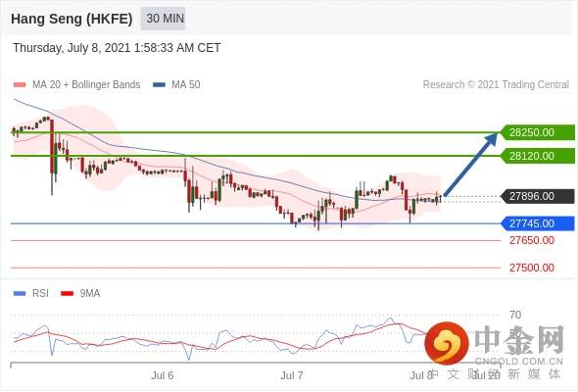This screenshot has height=392, width=578.
Task: Click the 27896.00 current price tag
Action: pos(538,196)
